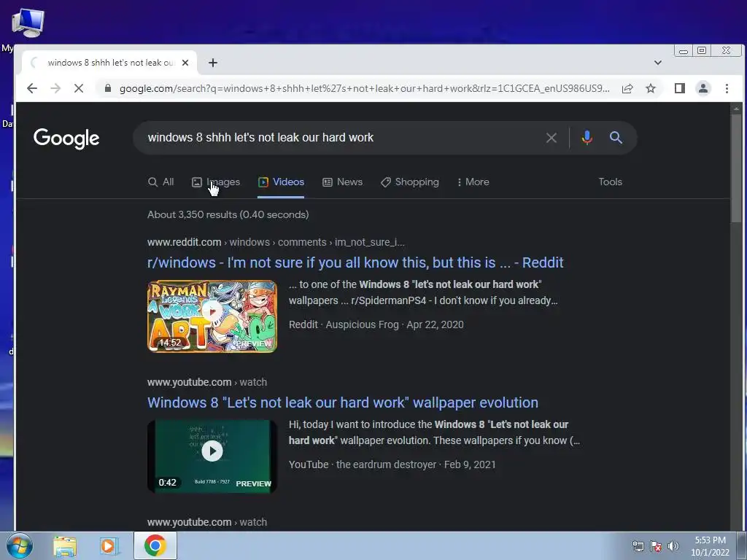The image size is (747, 560).
Task: Click YouTube · the eardrum destroyer line
Action: tap(392, 464)
